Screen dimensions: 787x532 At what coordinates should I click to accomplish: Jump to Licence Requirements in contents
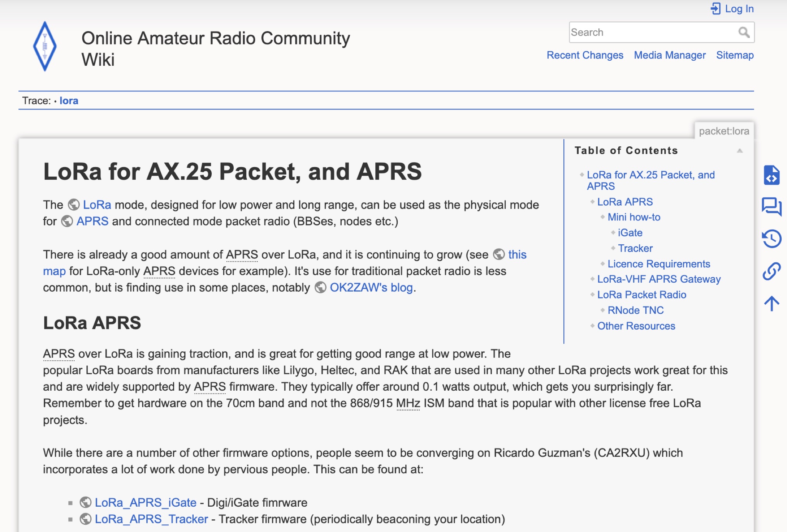click(x=658, y=264)
